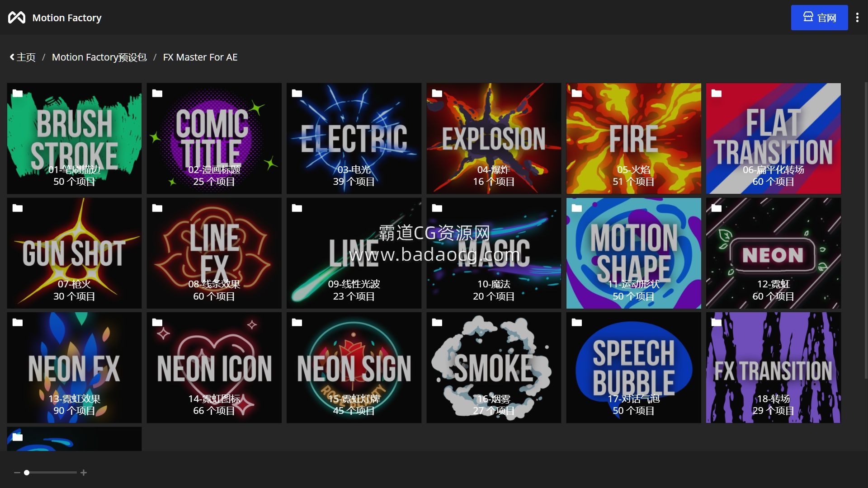Go back to 主页 home
Image resolution: width=868 pixels, height=488 pixels.
[23, 57]
